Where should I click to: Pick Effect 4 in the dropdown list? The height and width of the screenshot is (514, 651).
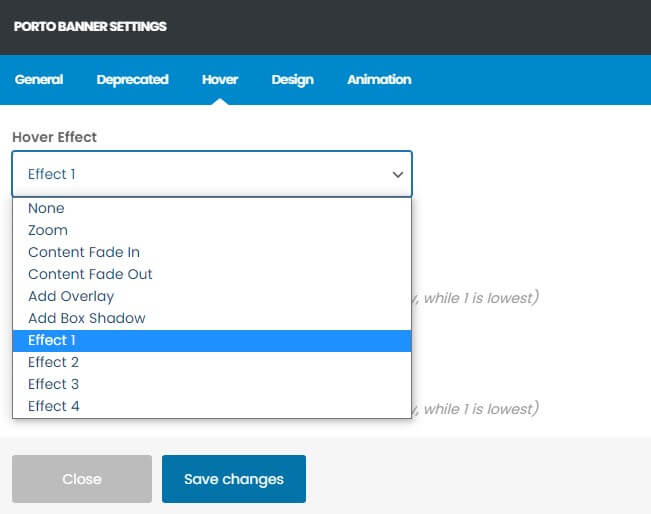click(x=53, y=406)
